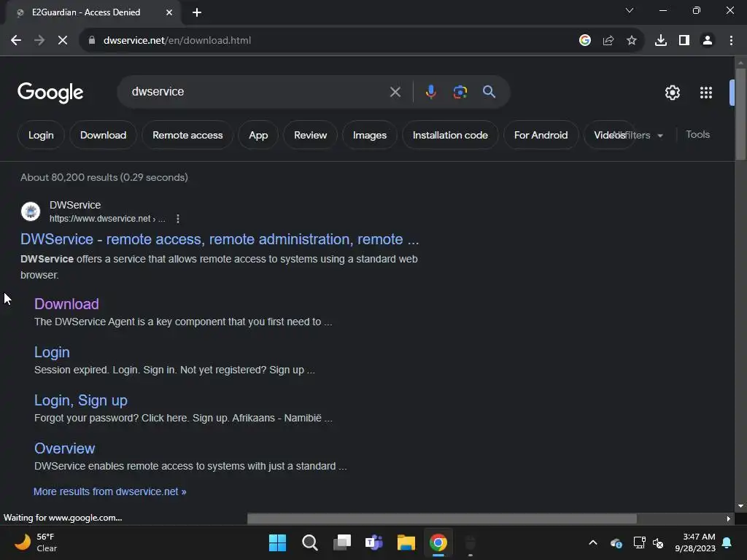Screen dimensions: 747x560
Task: Select the Remote access filter chip
Action: click(x=187, y=135)
